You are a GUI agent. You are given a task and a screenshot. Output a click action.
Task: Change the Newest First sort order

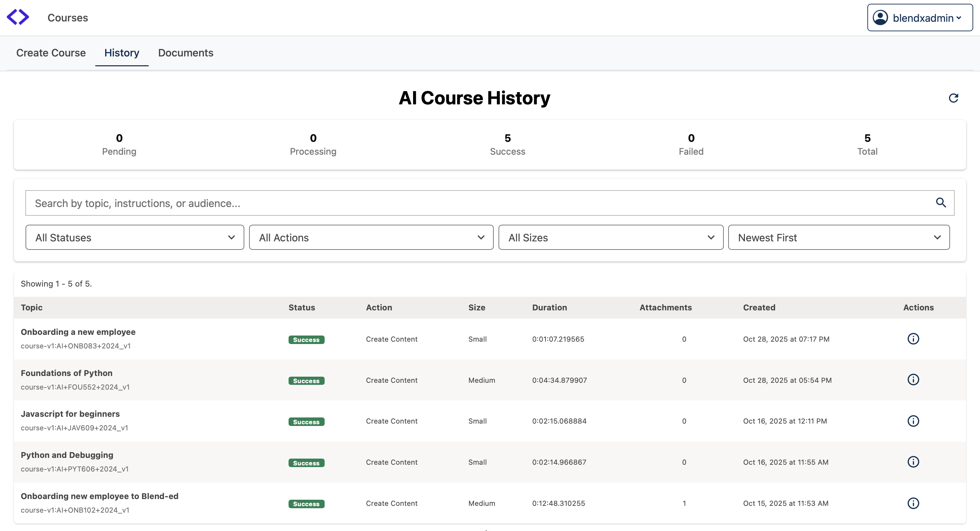(x=838, y=237)
